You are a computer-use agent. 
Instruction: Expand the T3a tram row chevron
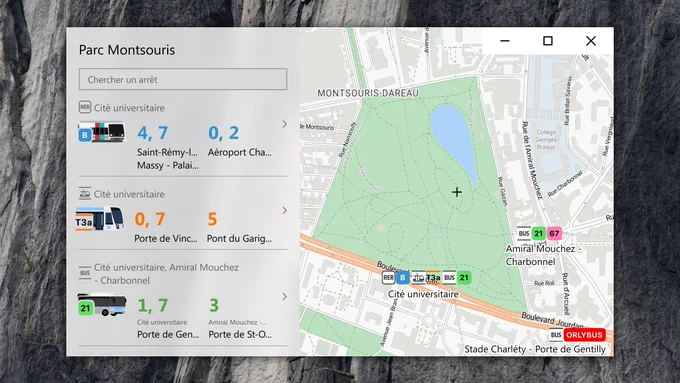click(x=284, y=211)
